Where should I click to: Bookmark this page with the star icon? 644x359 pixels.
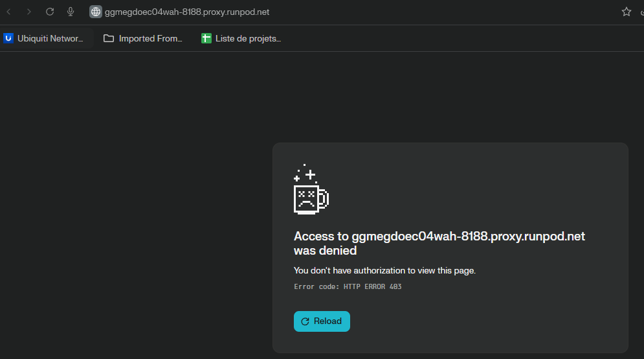pos(626,12)
